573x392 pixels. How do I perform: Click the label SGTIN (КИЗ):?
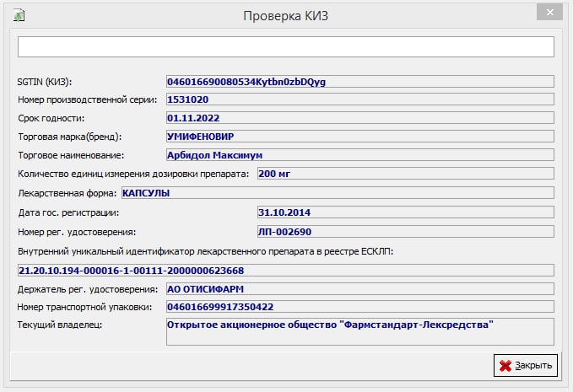tap(45, 82)
